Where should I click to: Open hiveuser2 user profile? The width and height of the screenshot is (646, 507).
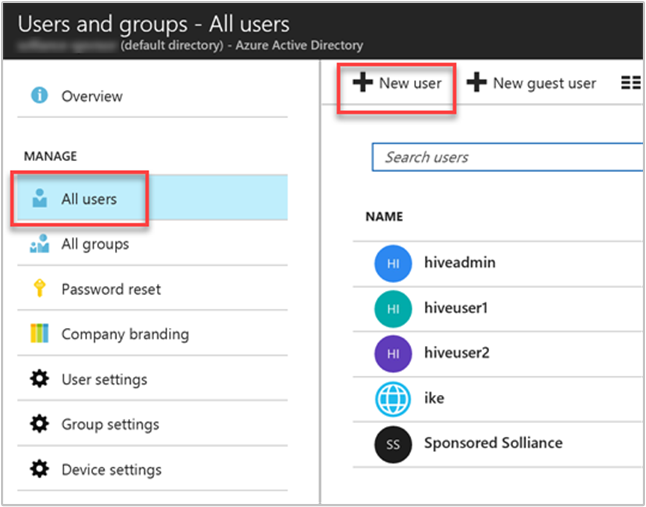[455, 352]
